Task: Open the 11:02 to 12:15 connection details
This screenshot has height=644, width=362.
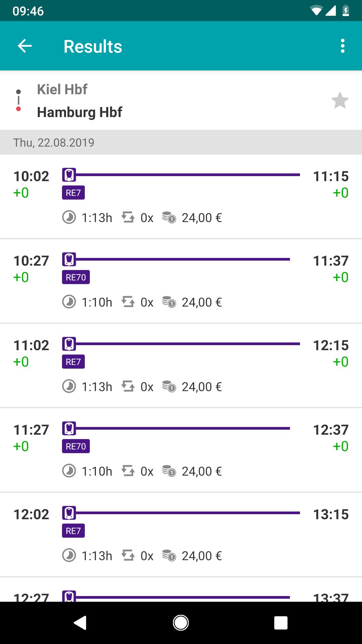Action: coord(181,366)
